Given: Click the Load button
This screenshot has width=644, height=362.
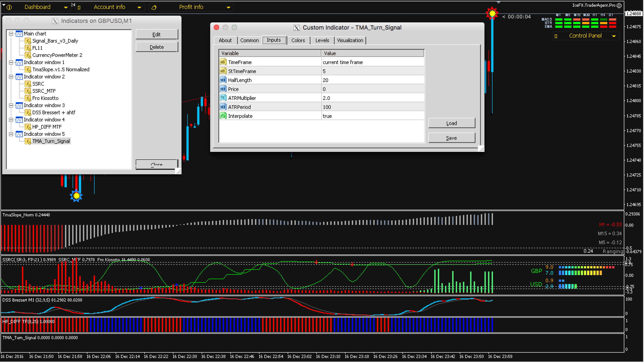Looking at the screenshot, I should (452, 123).
